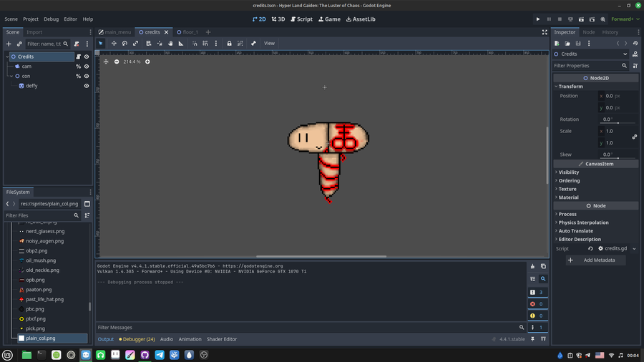Adjust the Skew value slider
The image size is (644, 362).
tap(618, 158)
